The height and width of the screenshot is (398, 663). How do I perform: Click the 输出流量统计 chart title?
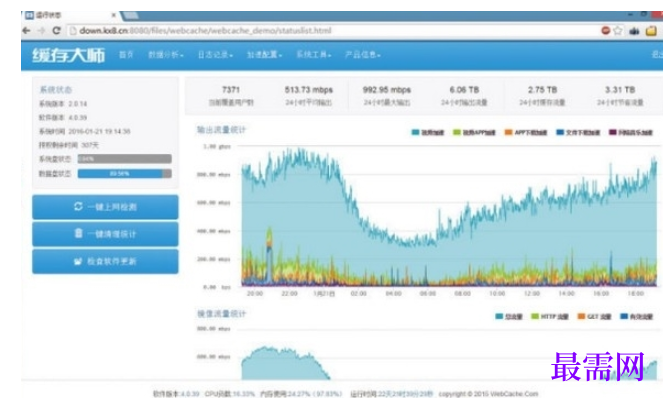[221, 130]
